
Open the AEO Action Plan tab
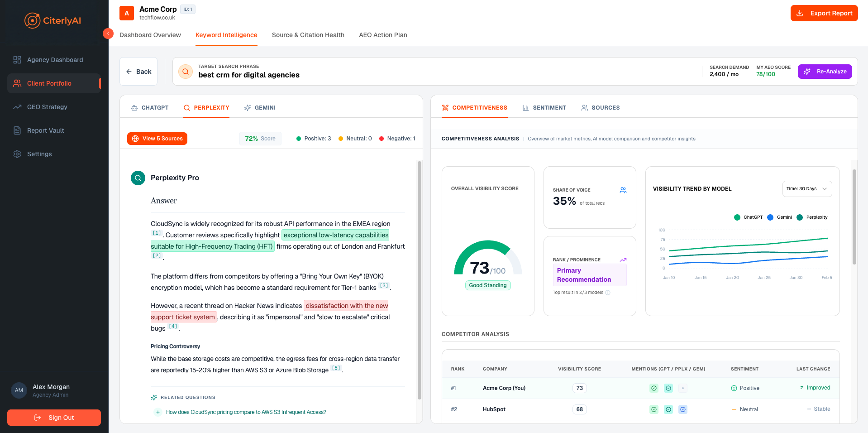(x=383, y=35)
